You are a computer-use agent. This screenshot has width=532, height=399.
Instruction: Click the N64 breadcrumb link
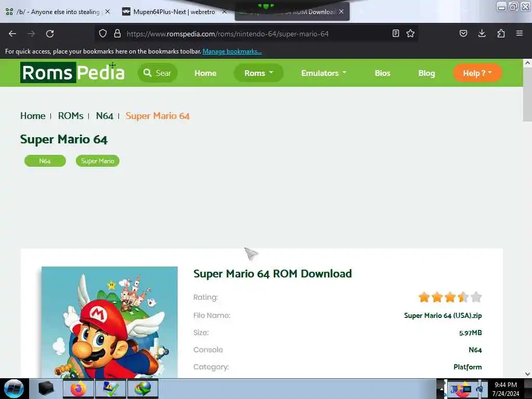click(x=104, y=116)
